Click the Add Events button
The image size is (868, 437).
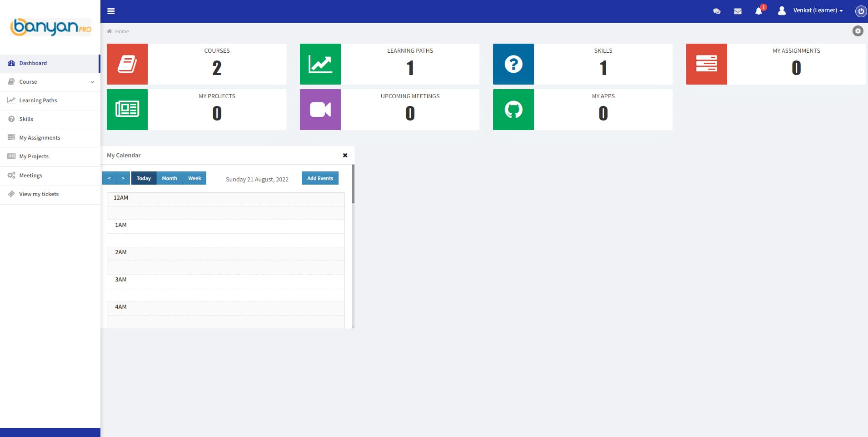tap(320, 178)
